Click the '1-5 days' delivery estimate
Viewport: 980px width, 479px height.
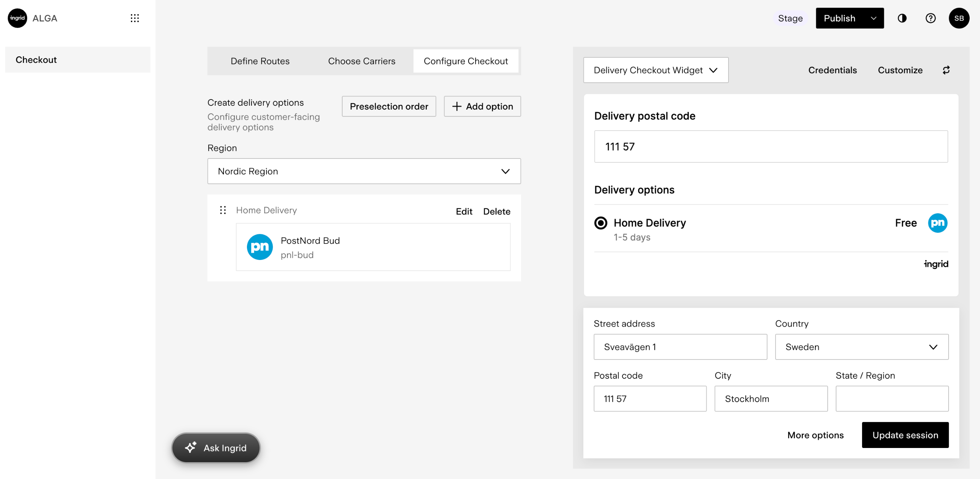(632, 237)
